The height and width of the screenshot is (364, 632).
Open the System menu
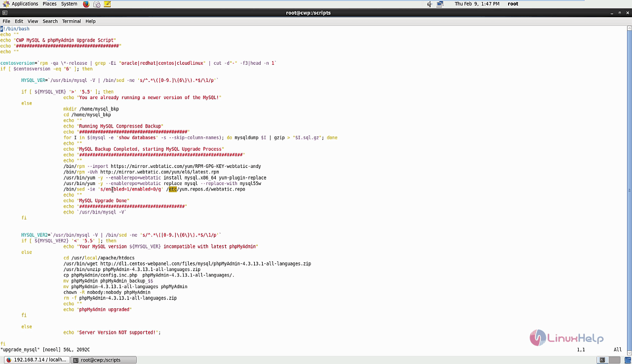tap(69, 4)
